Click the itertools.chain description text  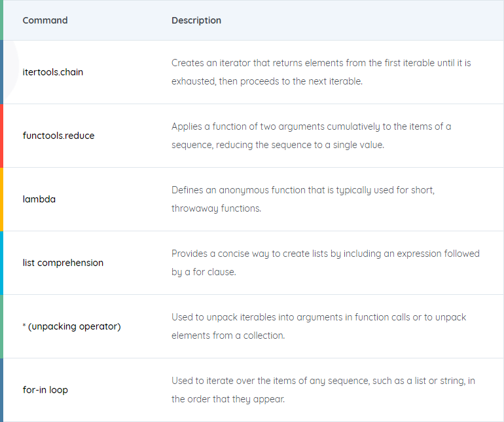point(321,72)
